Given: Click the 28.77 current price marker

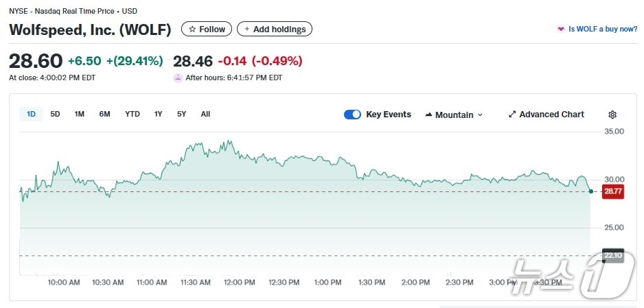Looking at the screenshot, I should click(x=612, y=191).
